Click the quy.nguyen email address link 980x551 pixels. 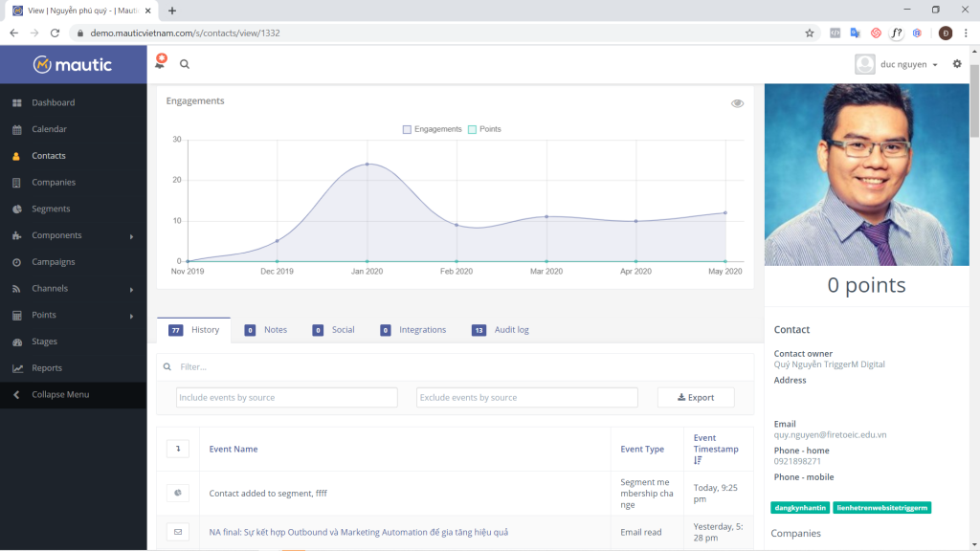click(x=830, y=434)
